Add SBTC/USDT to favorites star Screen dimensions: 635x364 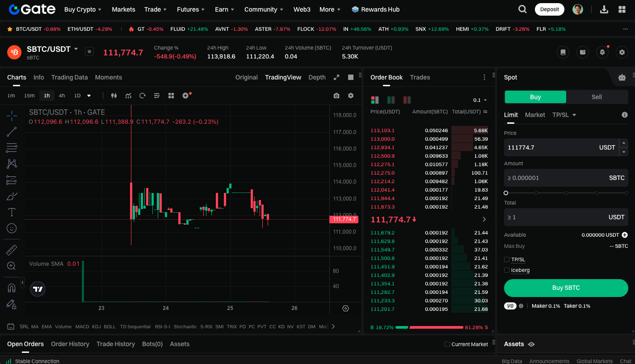tap(89, 52)
